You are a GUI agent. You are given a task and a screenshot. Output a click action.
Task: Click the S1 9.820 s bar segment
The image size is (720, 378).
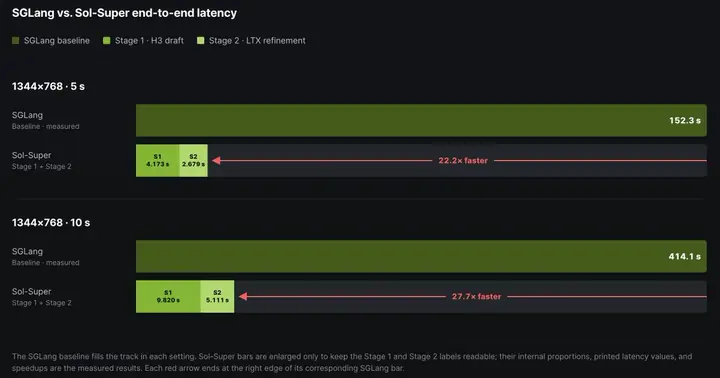pos(168,296)
